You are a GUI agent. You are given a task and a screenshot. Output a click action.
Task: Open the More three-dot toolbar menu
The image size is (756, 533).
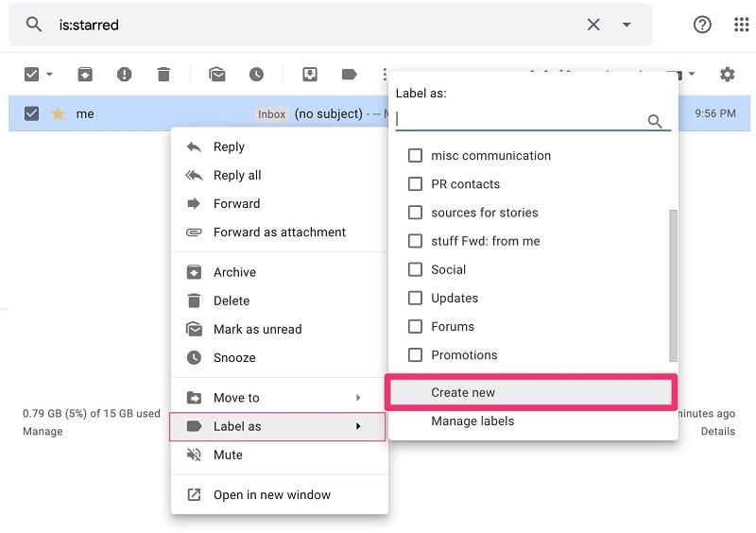(x=385, y=75)
